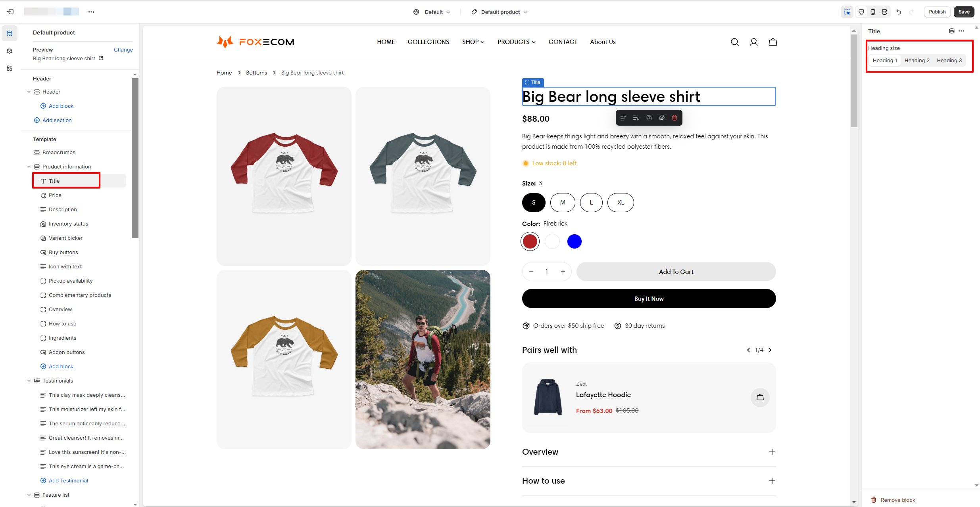Select Heading 3 size
This screenshot has height=507, width=980.
[949, 60]
